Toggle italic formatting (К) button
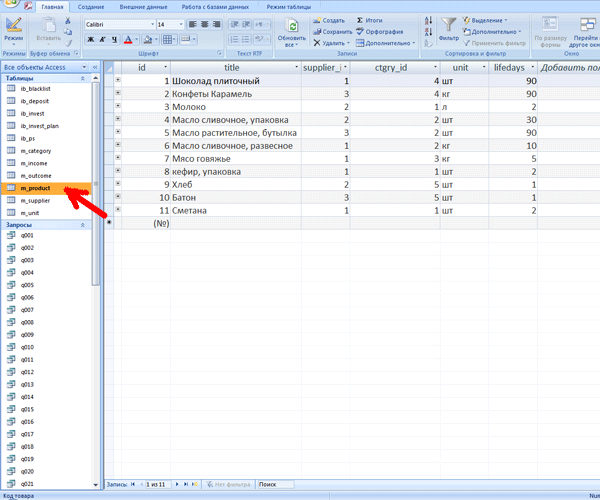The width and height of the screenshot is (600, 500). 102,40
